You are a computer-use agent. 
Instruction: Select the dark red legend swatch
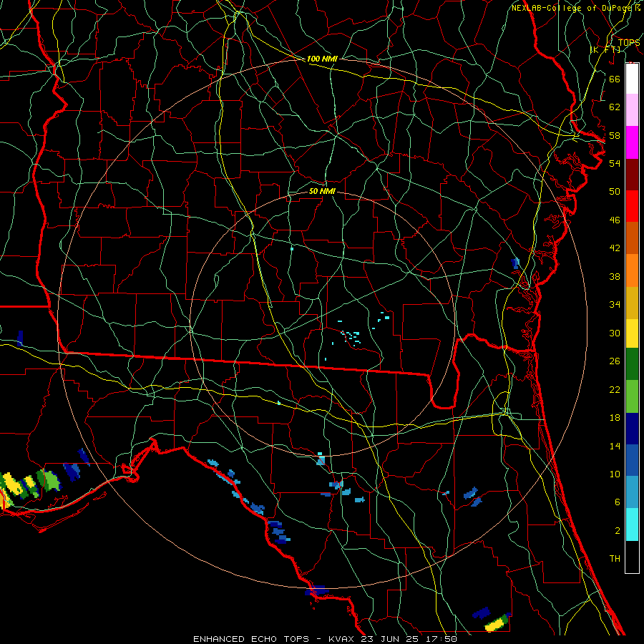(x=632, y=174)
